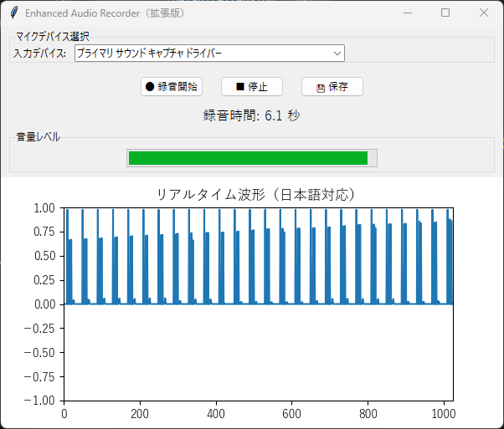Click the 入力デバイス label
Image resolution: width=504 pixels, height=429 pixels.
[x=40, y=54]
